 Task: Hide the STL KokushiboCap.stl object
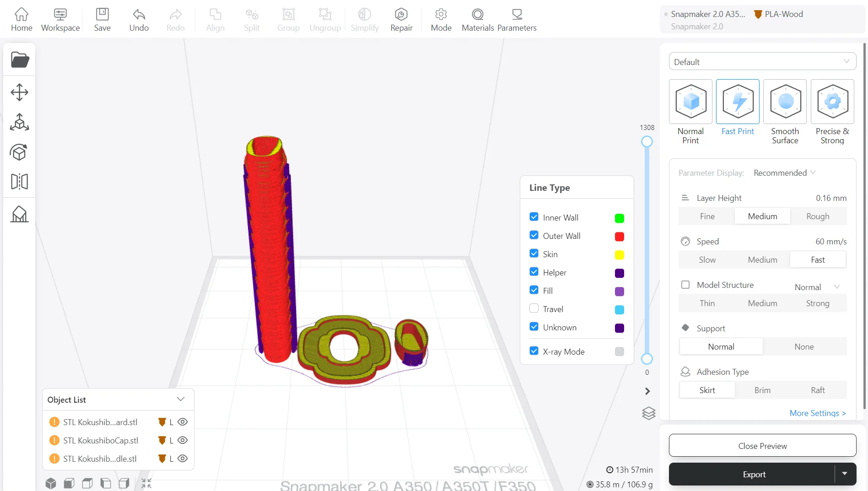183,440
